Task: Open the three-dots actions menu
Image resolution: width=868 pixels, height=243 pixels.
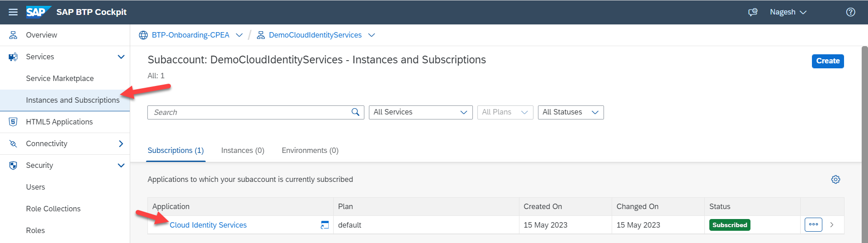Action: coord(813,224)
